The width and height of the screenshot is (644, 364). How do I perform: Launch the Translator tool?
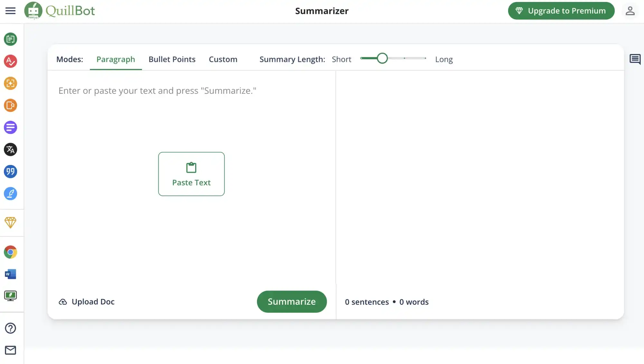(x=11, y=149)
